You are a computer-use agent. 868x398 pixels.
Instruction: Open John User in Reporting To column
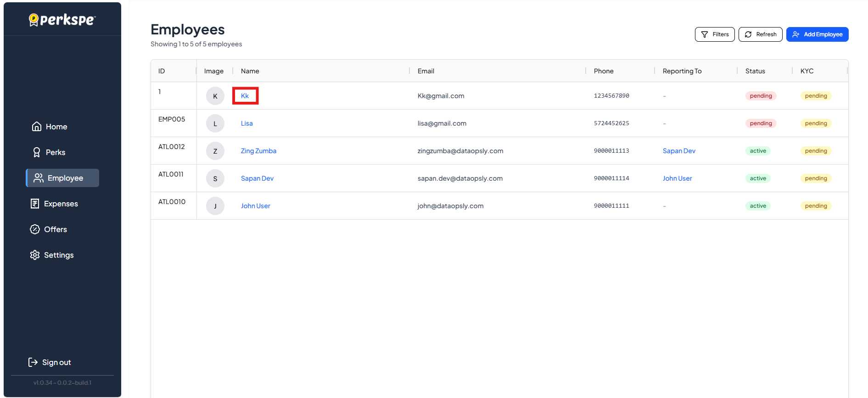(x=677, y=178)
